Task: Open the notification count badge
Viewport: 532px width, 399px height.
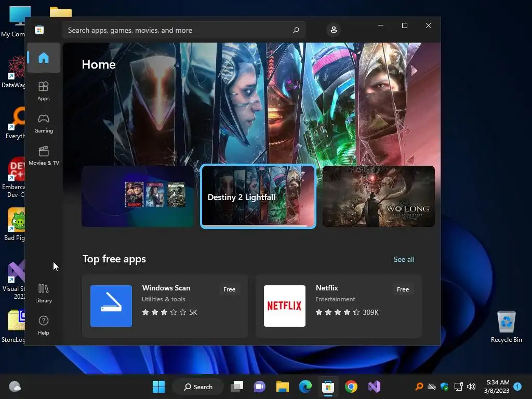Action: 517,387
